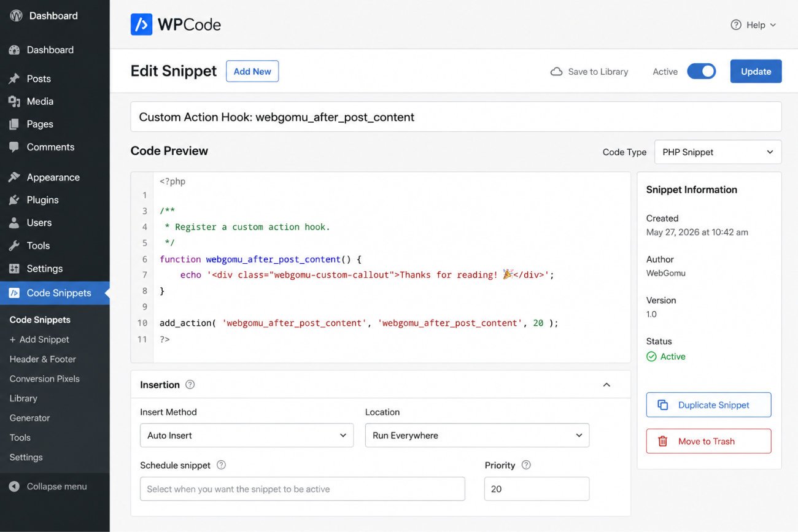This screenshot has width=798, height=532.
Task: Click the version value 1.0
Action: click(x=651, y=314)
